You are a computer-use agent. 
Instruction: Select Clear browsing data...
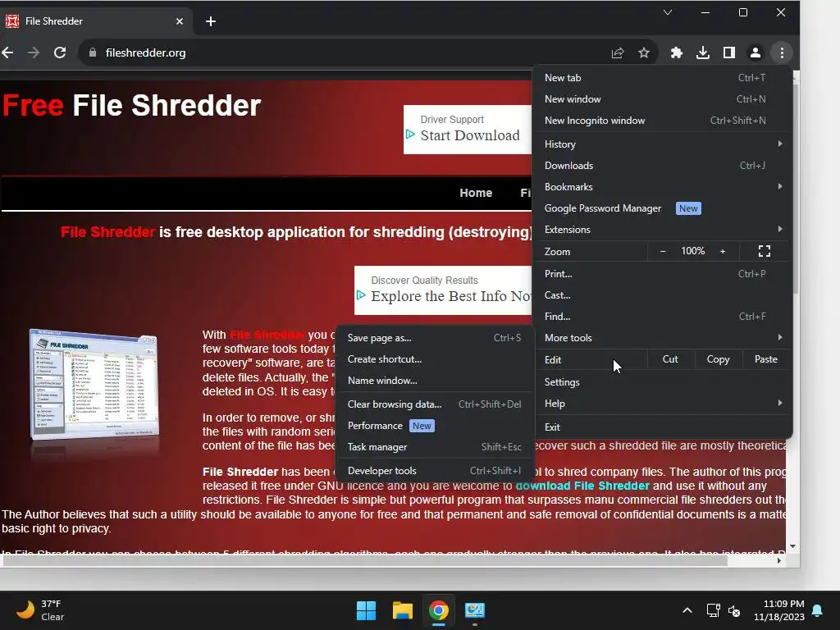435,404
